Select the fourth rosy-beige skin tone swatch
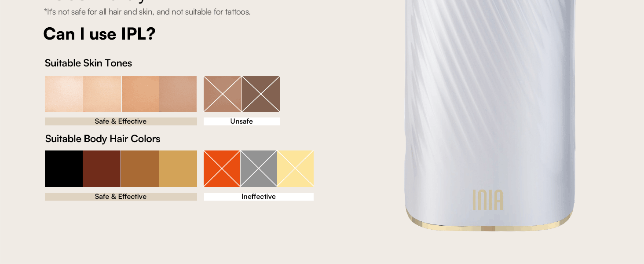 click(x=178, y=94)
